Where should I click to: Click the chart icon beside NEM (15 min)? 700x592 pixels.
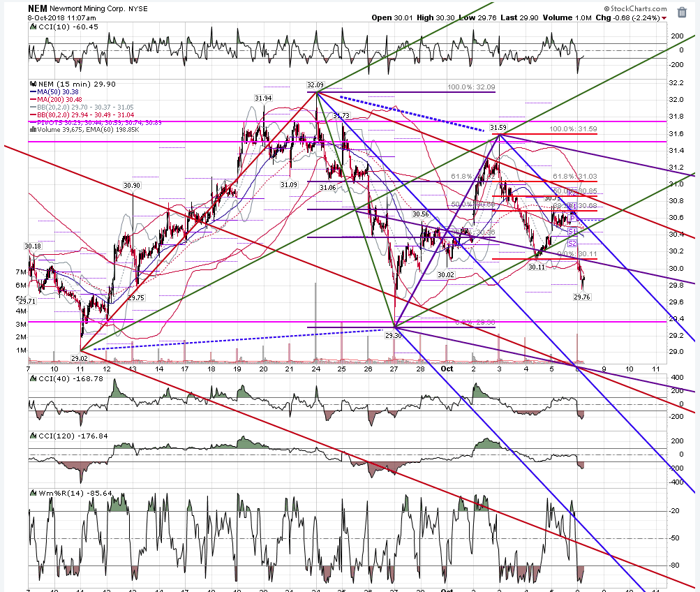click(x=33, y=84)
